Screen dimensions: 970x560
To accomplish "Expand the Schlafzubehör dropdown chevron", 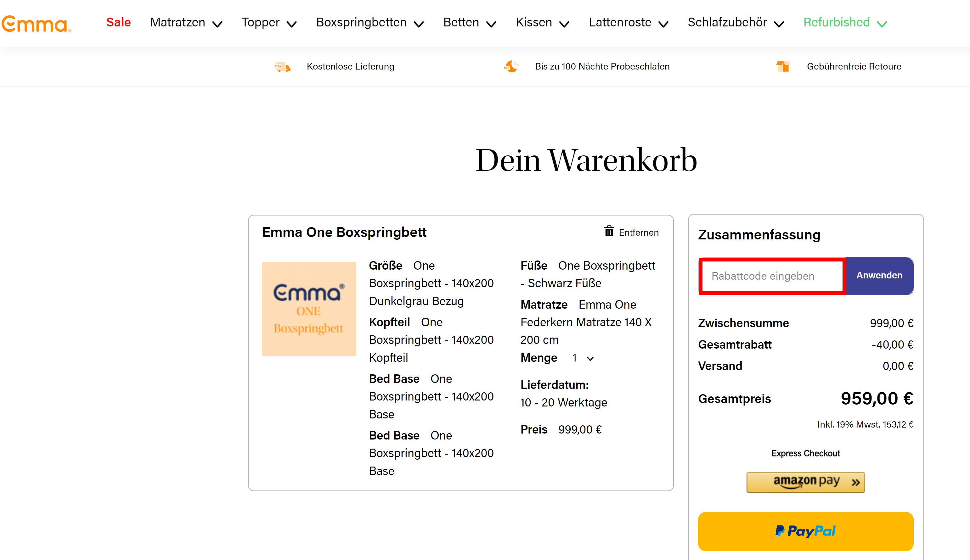I will [779, 24].
